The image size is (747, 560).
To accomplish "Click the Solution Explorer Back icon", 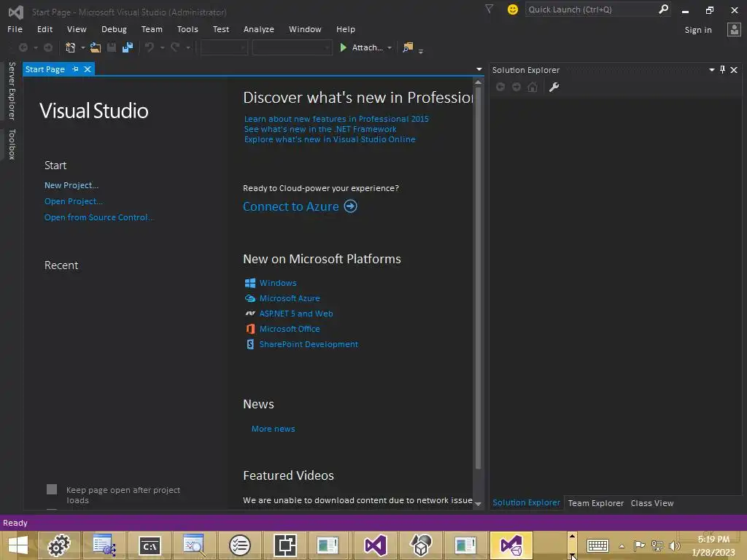I will [500, 87].
